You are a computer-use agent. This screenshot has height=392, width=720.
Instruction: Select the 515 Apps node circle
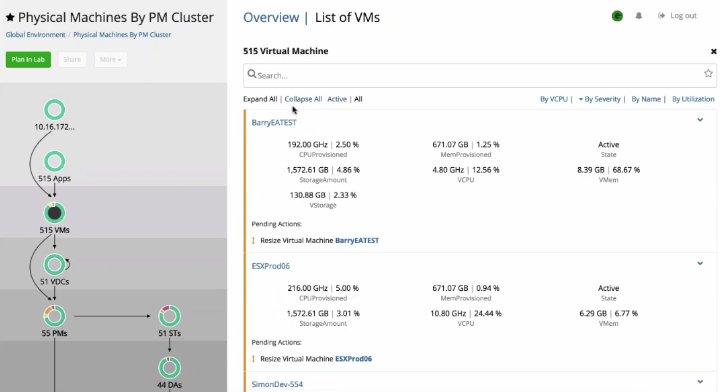click(x=55, y=162)
